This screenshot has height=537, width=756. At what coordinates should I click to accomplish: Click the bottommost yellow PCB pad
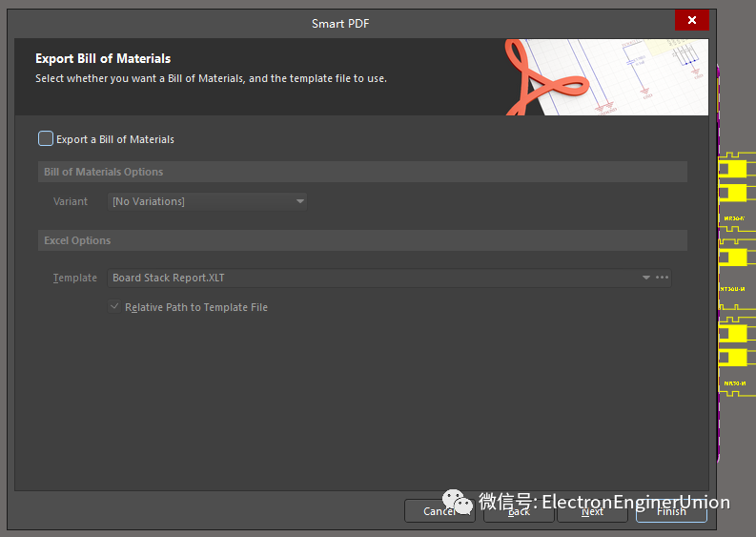(x=733, y=358)
